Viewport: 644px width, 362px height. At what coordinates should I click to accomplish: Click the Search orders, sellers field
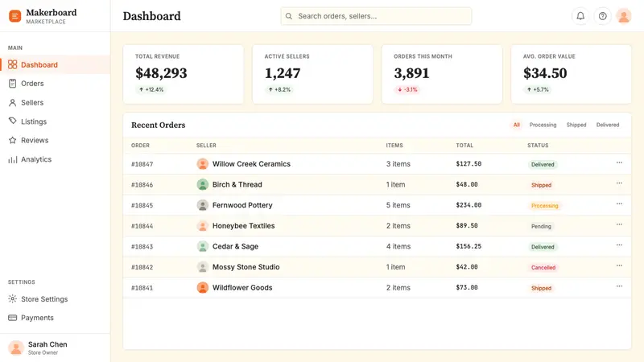coord(376,16)
